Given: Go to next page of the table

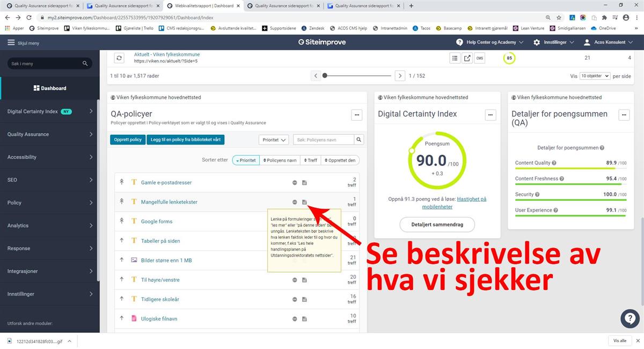Looking at the screenshot, I should 400,76.
